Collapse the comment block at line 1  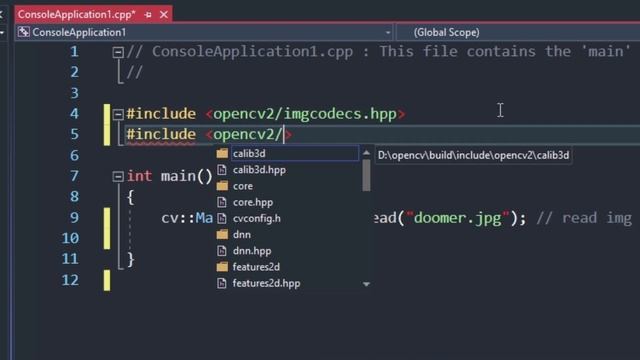click(118, 52)
